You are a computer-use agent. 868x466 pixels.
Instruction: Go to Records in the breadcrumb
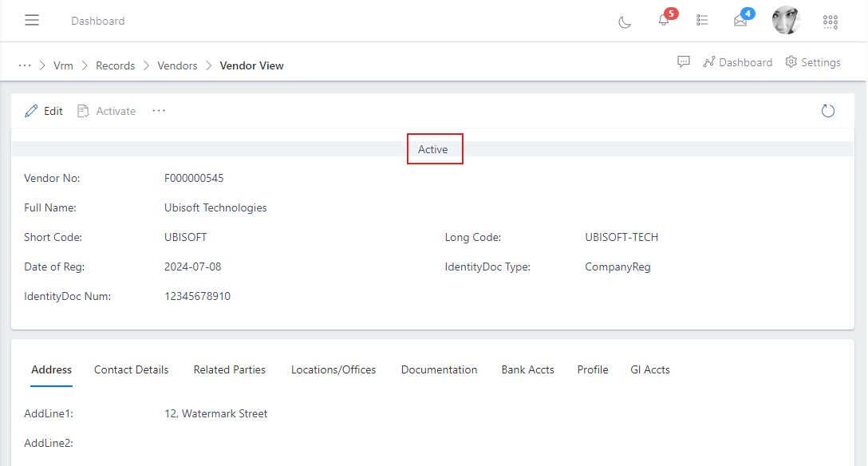coord(115,65)
